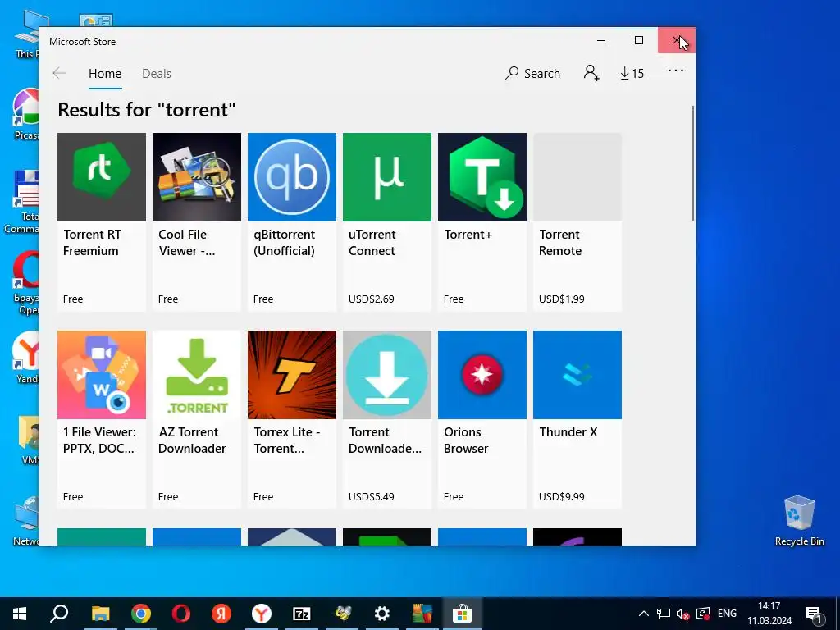Click the Thunder X price USD$9.99
This screenshot has height=630, width=840.
click(x=561, y=496)
